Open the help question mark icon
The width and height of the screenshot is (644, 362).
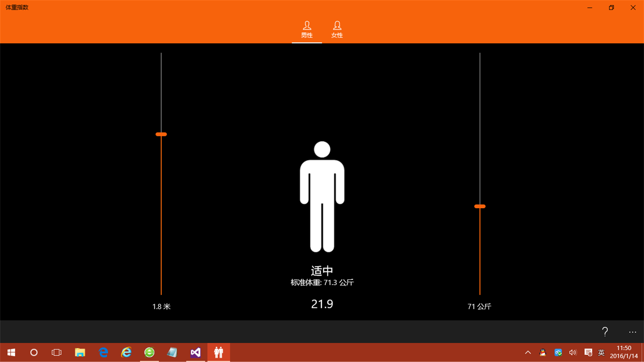(x=605, y=332)
